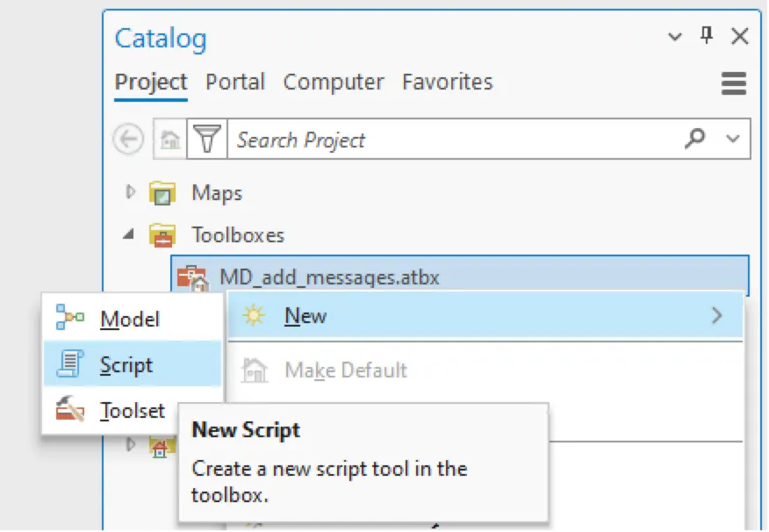Expand the Maps tree node
Image resolution: width=769 pixels, height=532 pixels.
point(130,192)
